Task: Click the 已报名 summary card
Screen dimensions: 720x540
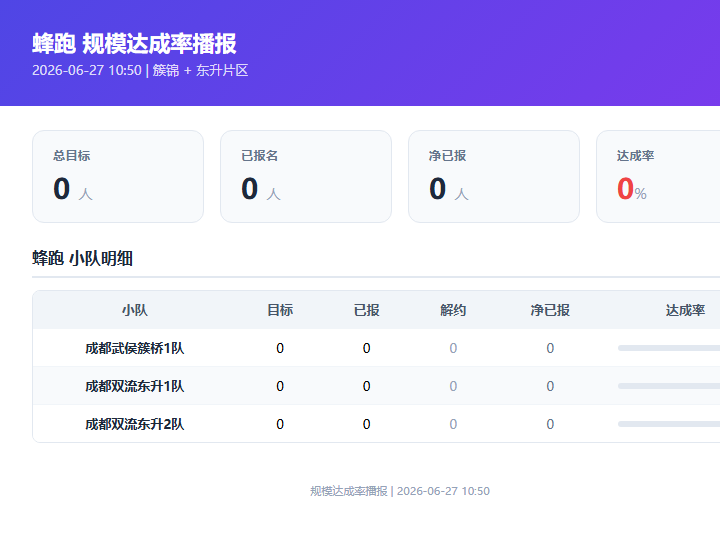Action: 306,176
